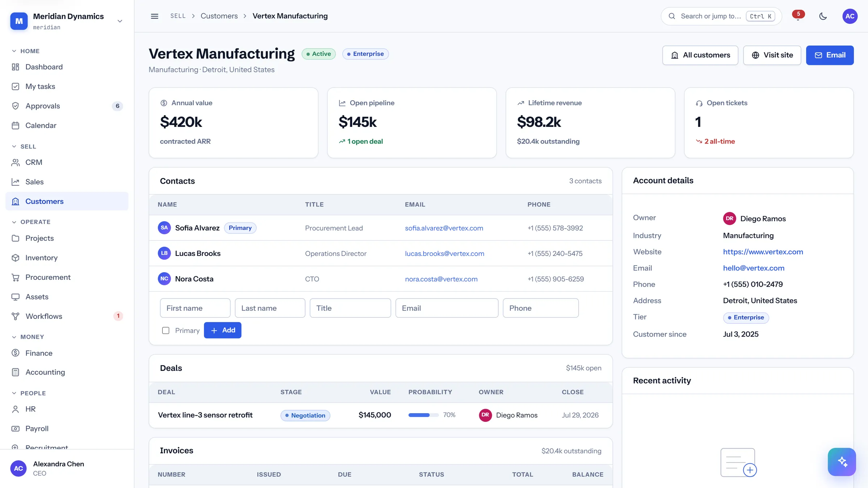Open https://www.vertex.com website link

point(763,252)
